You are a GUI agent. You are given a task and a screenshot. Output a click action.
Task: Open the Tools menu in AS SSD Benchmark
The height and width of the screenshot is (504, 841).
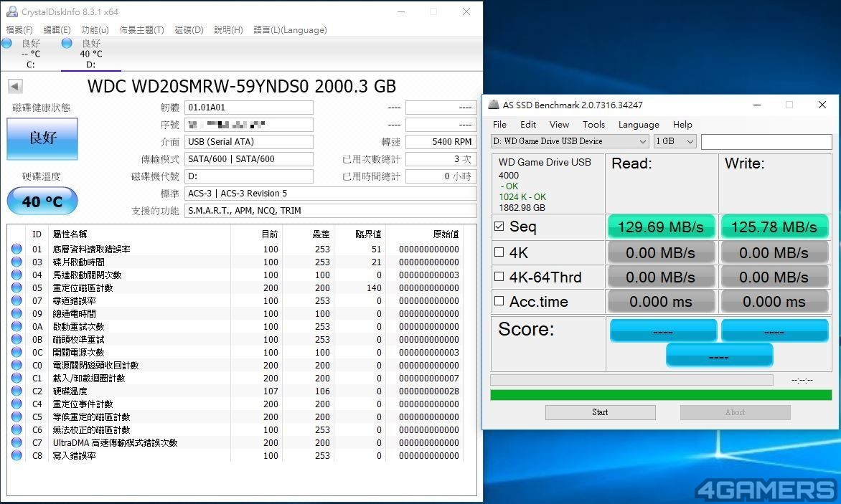[x=593, y=124]
